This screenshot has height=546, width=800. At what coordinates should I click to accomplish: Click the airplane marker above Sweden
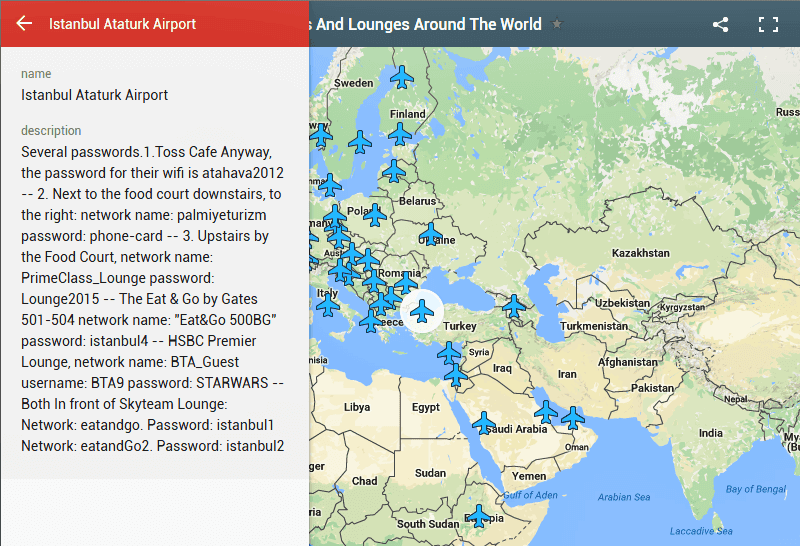coord(402,76)
